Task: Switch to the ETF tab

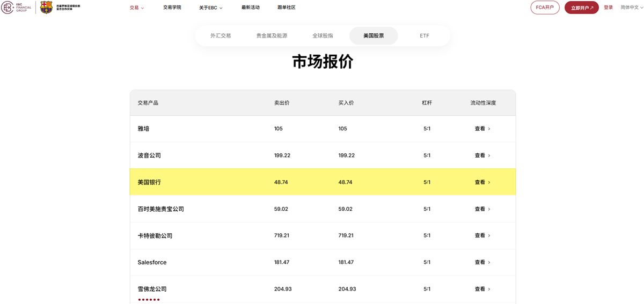Action: (x=425, y=36)
